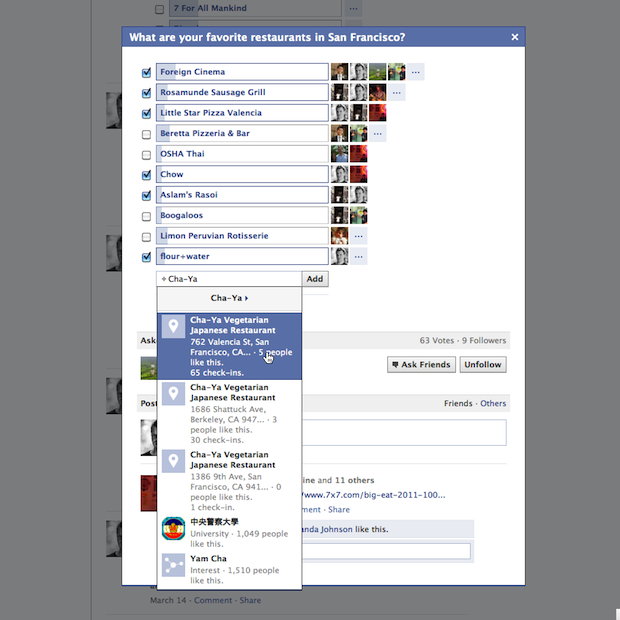Image resolution: width=620 pixels, height=620 pixels.
Task: Check the Limon Peruvian Rotisserie checkbox
Action: pyautogui.click(x=146, y=237)
